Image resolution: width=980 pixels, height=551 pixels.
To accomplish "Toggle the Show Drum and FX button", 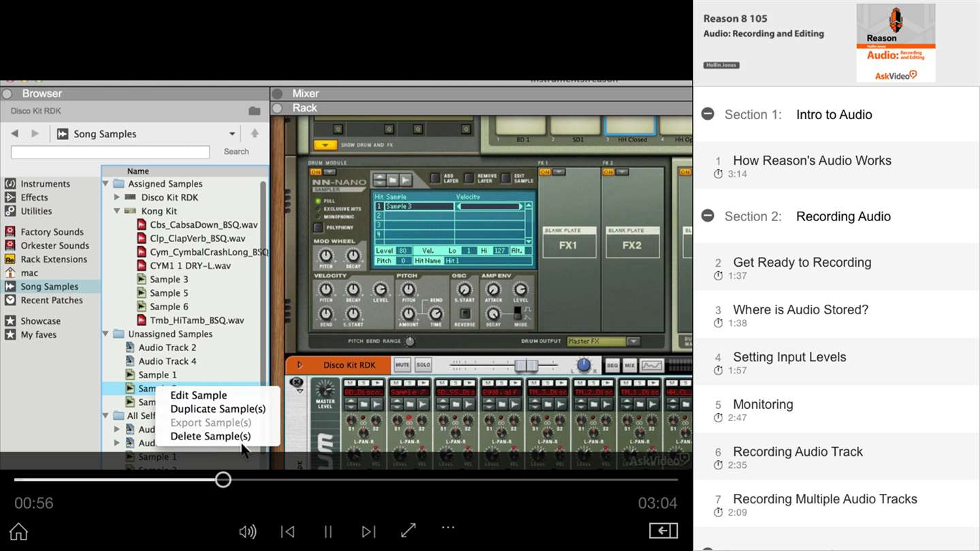I will 325,145.
